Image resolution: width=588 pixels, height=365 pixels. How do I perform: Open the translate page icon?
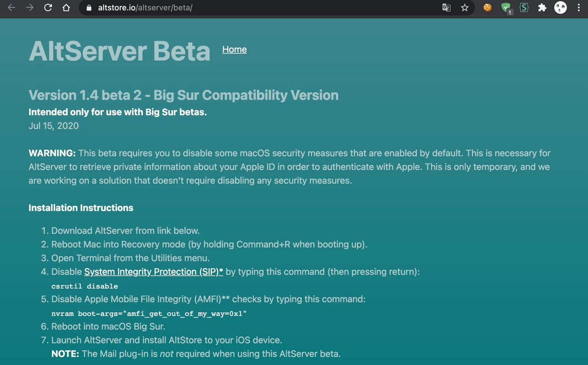(446, 8)
